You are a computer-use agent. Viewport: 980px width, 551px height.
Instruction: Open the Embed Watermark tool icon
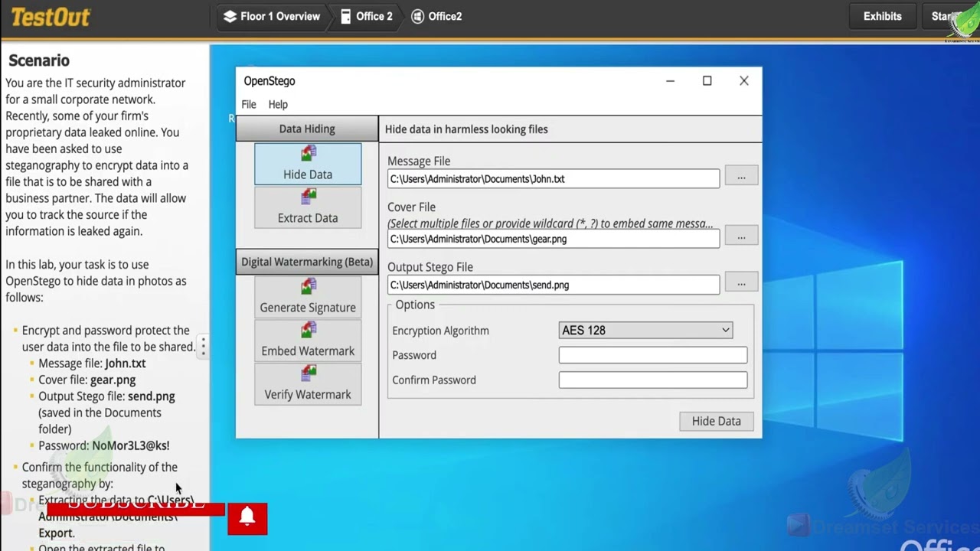(309, 331)
